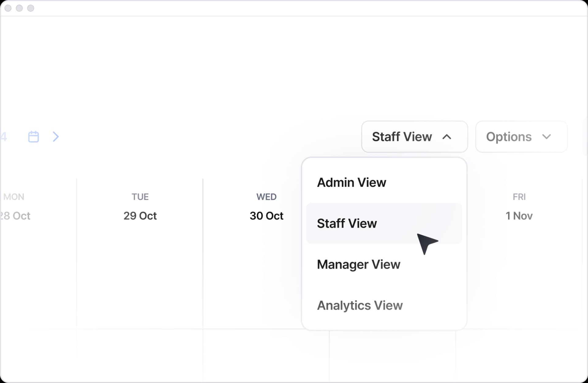588x383 pixels.
Task: Open the Options dropdown
Action: click(x=521, y=137)
